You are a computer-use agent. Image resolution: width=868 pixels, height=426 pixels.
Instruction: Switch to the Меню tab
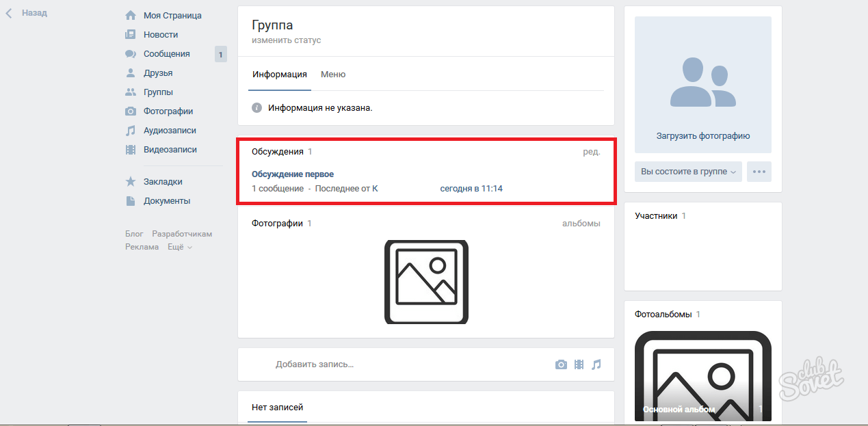(333, 75)
